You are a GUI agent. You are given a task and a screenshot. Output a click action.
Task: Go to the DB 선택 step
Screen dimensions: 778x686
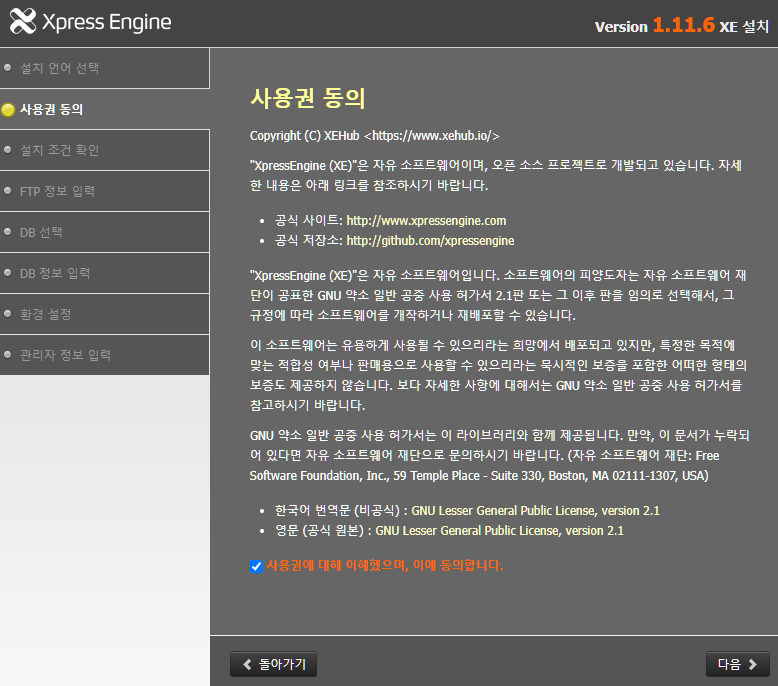click(x=104, y=232)
